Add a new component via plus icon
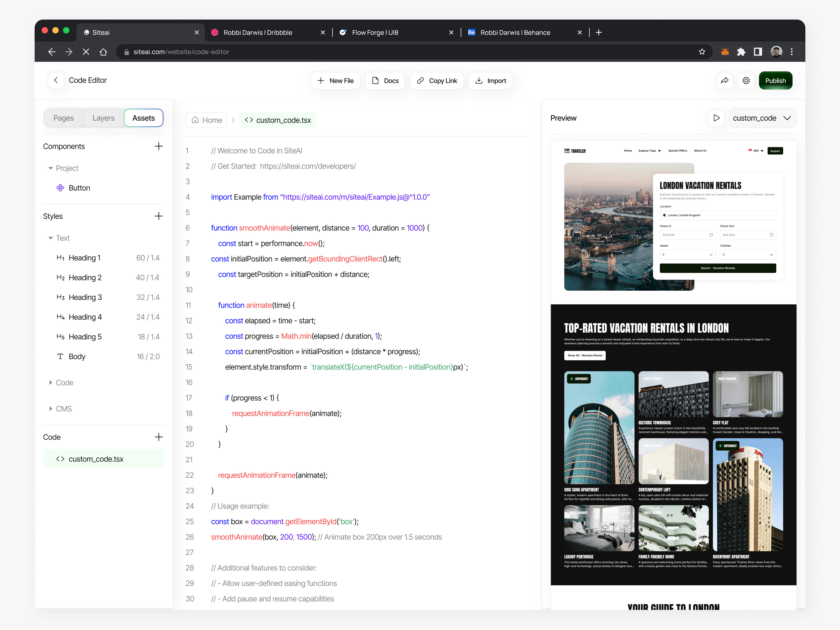The width and height of the screenshot is (840, 630). [159, 146]
